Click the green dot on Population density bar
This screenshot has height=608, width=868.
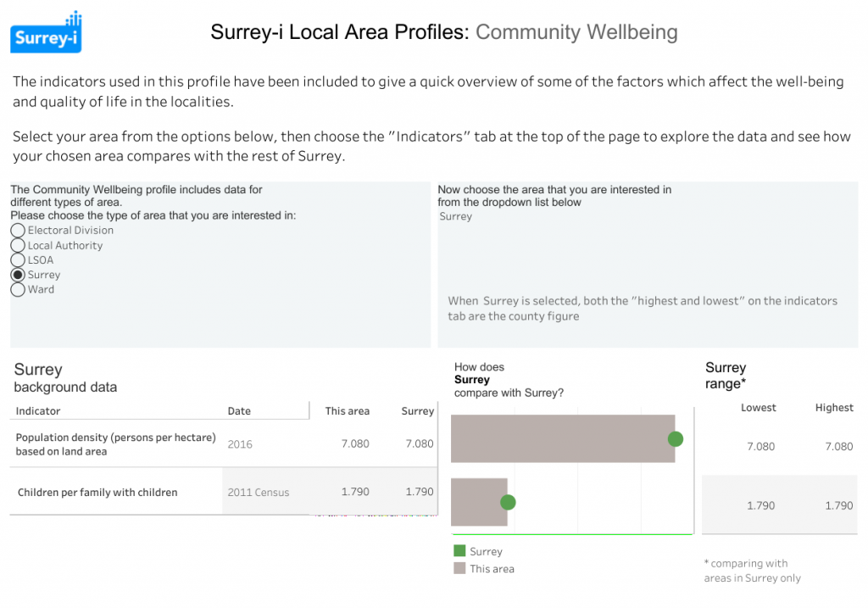(676, 439)
